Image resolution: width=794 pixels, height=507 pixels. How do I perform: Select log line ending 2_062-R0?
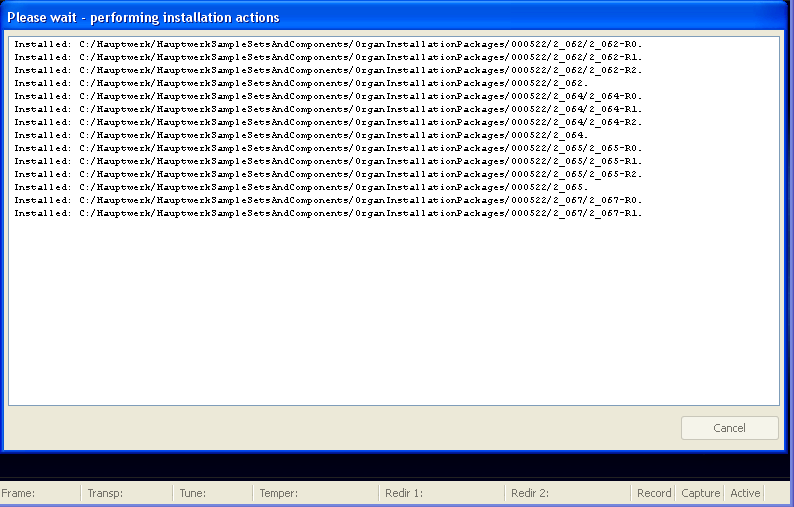tap(328, 44)
